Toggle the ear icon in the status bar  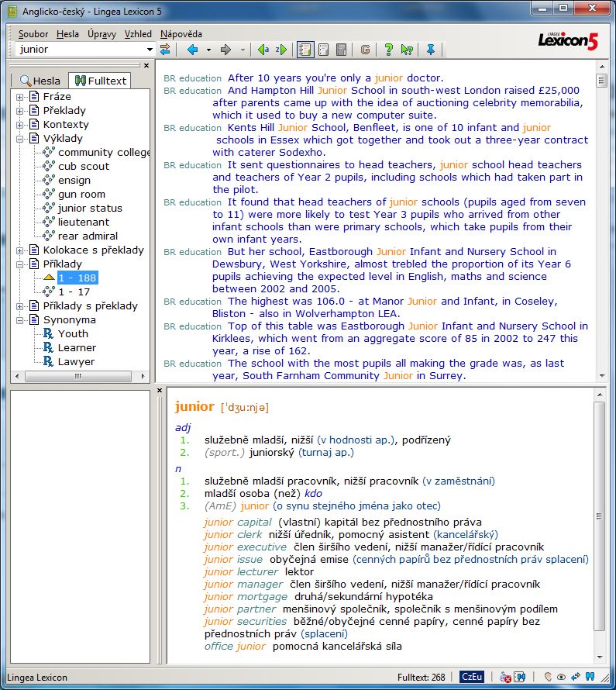(x=548, y=676)
